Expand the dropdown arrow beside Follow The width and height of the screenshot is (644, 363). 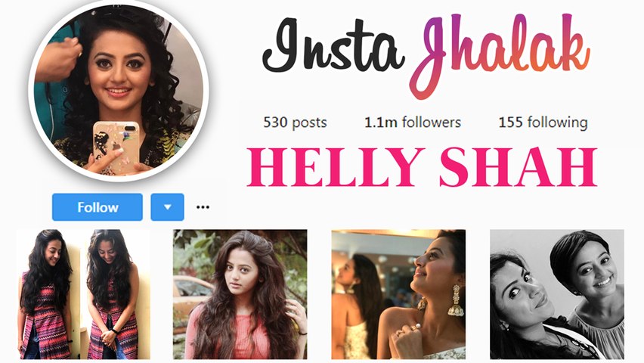point(167,207)
